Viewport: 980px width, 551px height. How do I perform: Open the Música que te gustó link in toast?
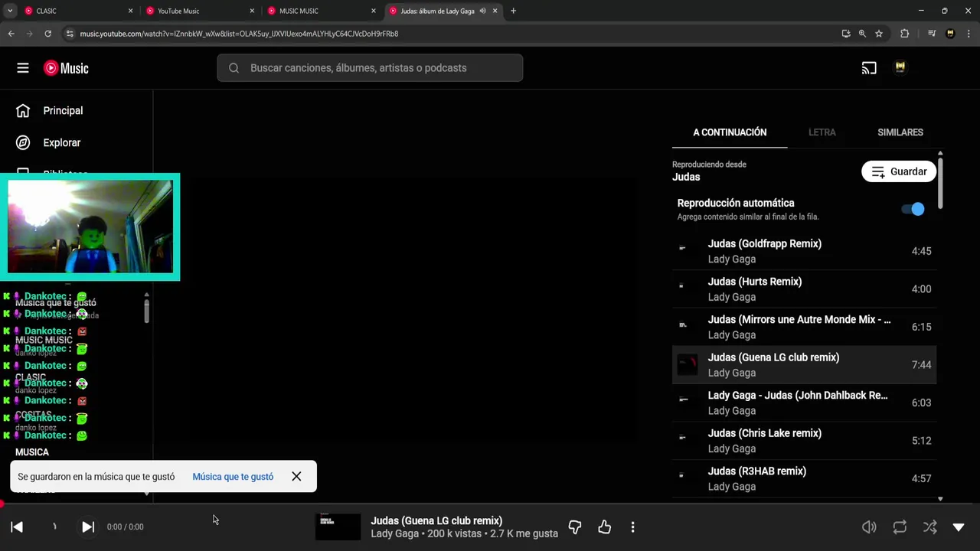(233, 476)
